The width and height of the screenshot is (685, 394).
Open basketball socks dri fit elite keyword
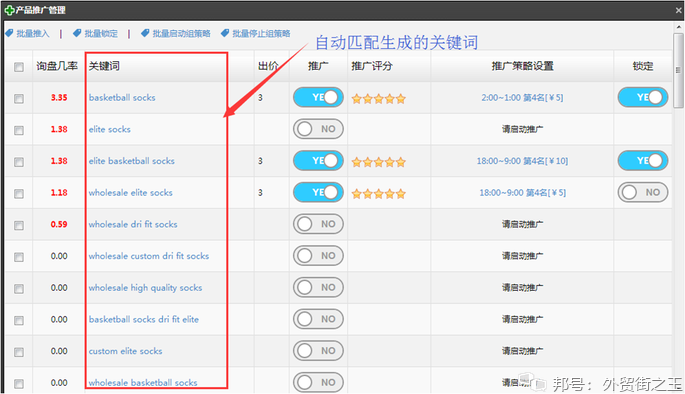(144, 319)
